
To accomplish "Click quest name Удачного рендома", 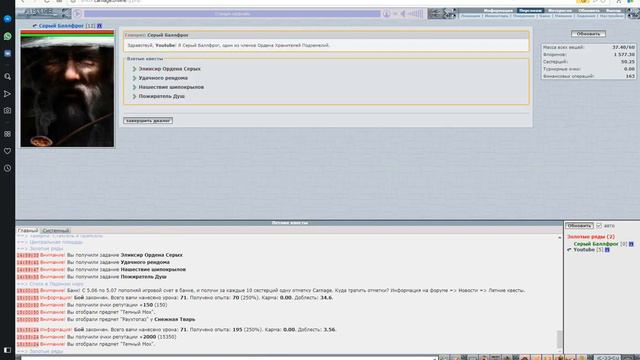I will [x=163, y=78].
